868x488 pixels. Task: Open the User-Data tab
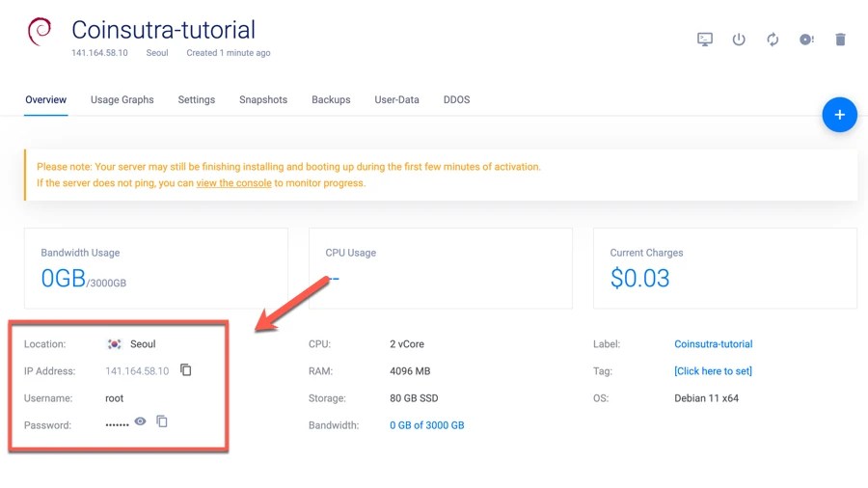tap(396, 99)
